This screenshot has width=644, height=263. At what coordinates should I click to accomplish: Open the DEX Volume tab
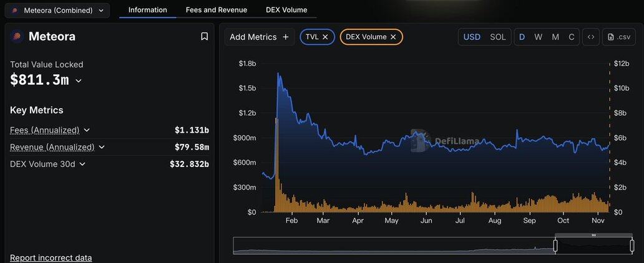(x=285, y=10)
